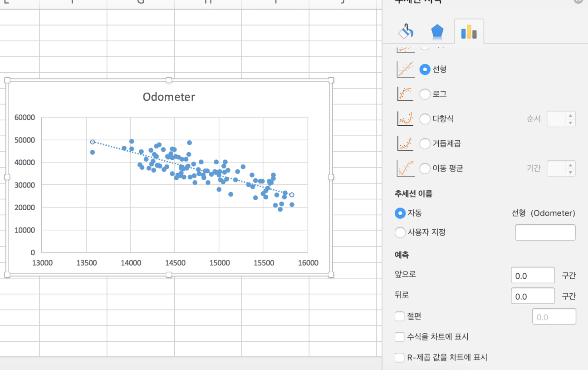Select the Odometer chart title
Viewport: 588px width, 370px height.
pos(169,97)
